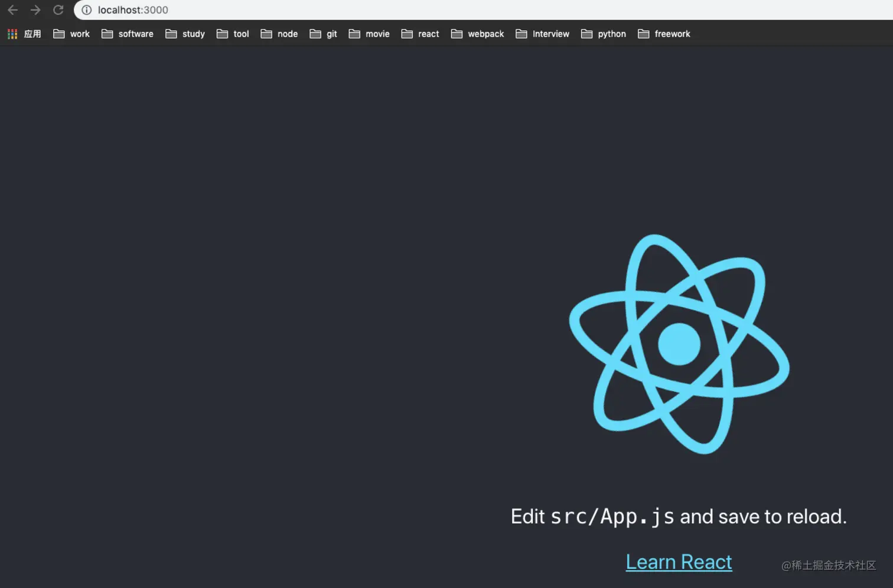The width and height of the screenshot is (893, 588).
Task: Click the spinning React logo
Action: tap(679, 344)
